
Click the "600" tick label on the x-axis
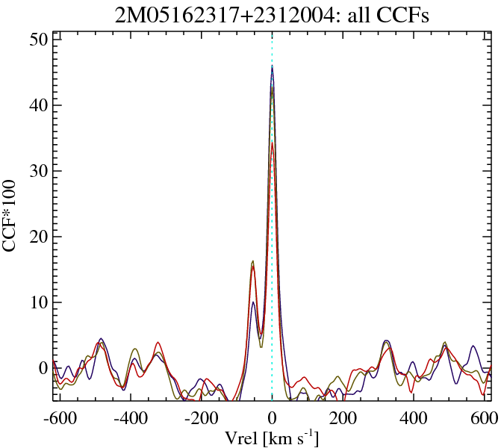tap(482, 417)
